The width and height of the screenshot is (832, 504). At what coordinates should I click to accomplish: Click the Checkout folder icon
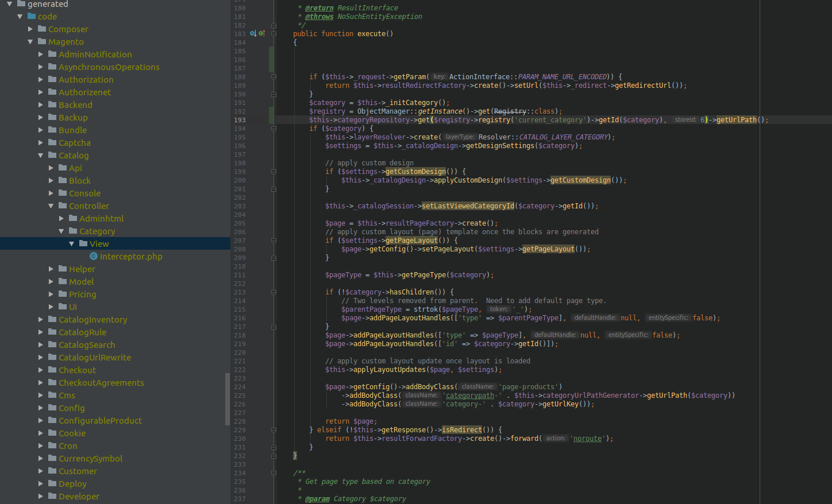pos(52,370)
